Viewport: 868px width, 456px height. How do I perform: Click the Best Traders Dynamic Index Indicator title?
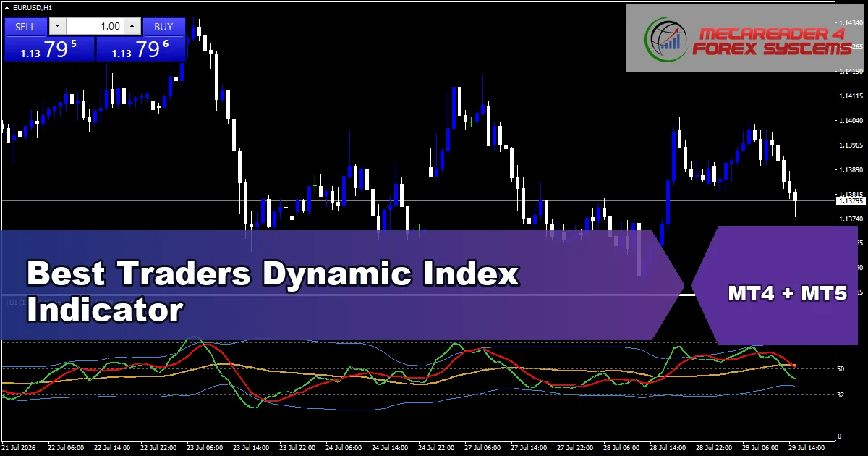273,292
